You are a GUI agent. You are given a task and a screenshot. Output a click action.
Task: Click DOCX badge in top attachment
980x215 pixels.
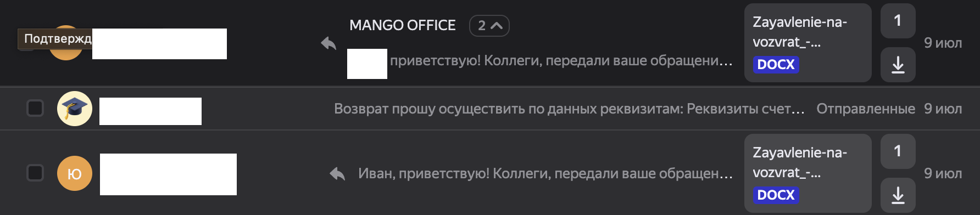(x=776, y=64)
